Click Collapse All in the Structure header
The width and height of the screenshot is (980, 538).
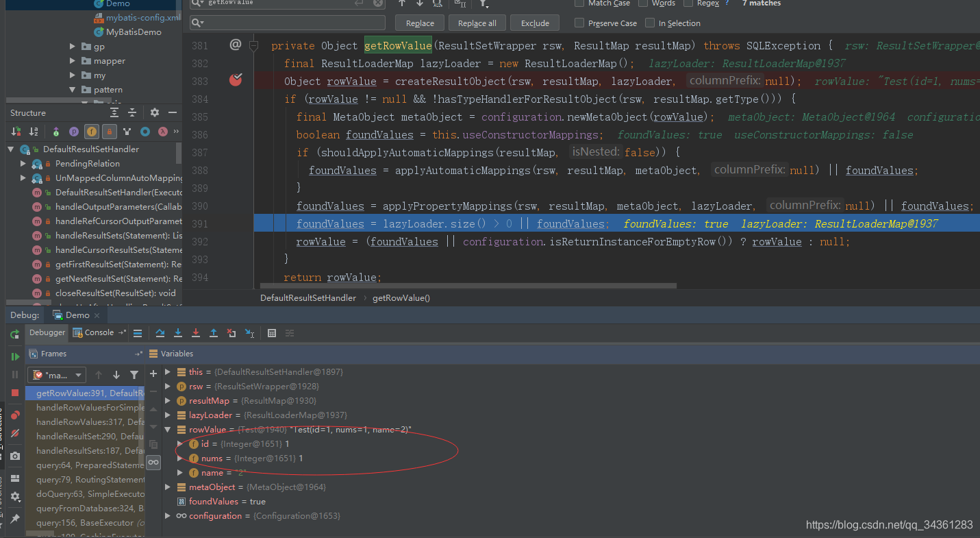(132, 112)
